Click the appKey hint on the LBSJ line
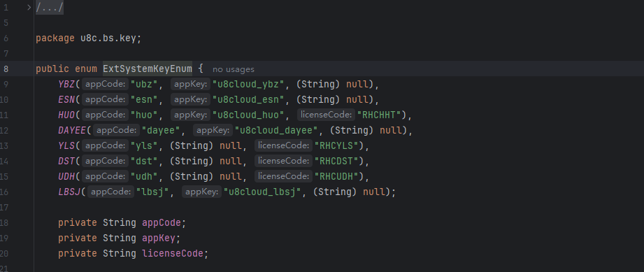Image resolution: width=644 pixels, height=272 pixels. click(x=201, y=192)
